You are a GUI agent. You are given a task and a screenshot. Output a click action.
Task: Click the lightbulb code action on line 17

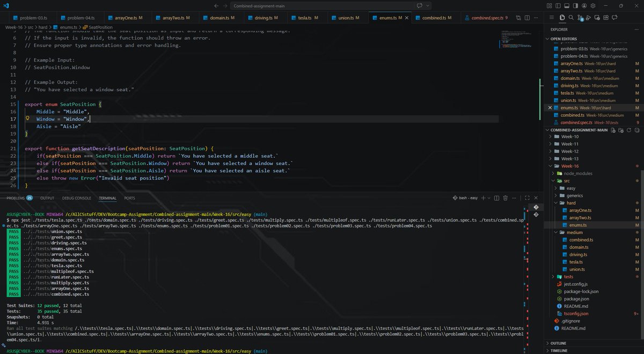click(x=27, y=118)
